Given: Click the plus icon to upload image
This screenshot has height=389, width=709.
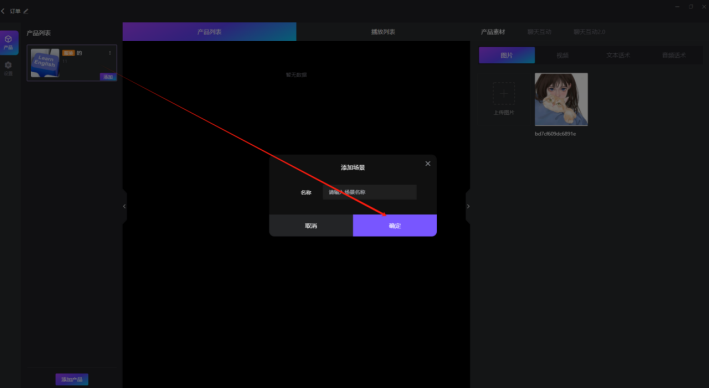Looking at the screenshot, I should pyautogui.click(x=504, y=94).
